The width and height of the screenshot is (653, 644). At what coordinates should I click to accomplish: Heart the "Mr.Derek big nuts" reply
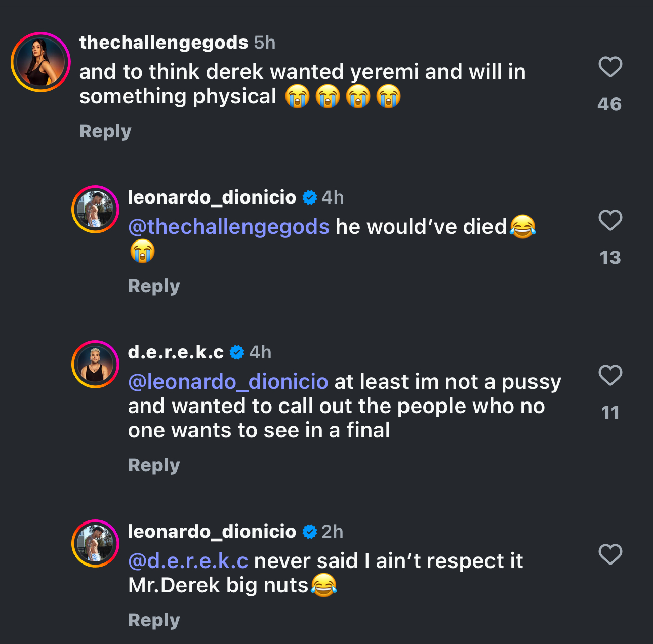pyautogui.click(x=610, y=554)
